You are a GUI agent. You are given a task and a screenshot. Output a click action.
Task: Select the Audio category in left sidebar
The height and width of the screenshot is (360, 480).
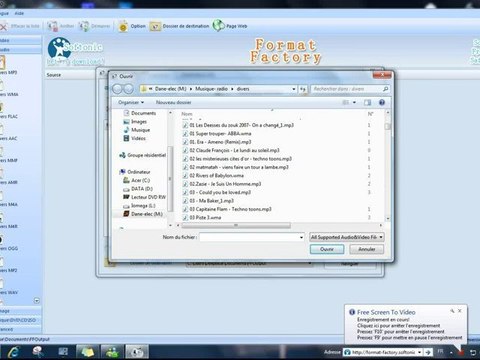click(21, 49)
